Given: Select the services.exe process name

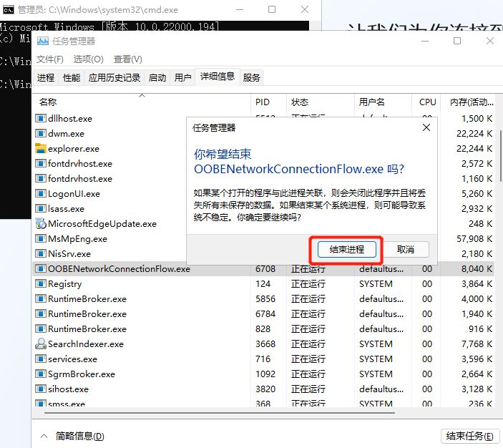Looking at the screenshot, I should tap(72, 359).
